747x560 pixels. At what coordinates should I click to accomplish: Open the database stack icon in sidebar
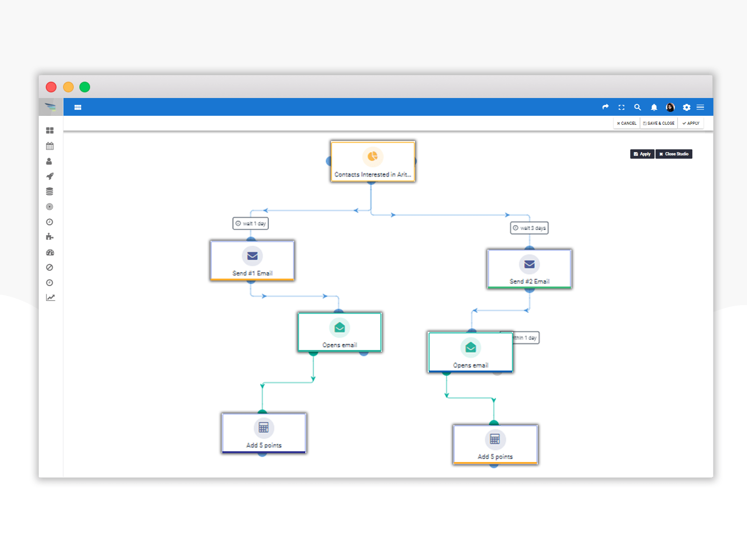[49, 191]
